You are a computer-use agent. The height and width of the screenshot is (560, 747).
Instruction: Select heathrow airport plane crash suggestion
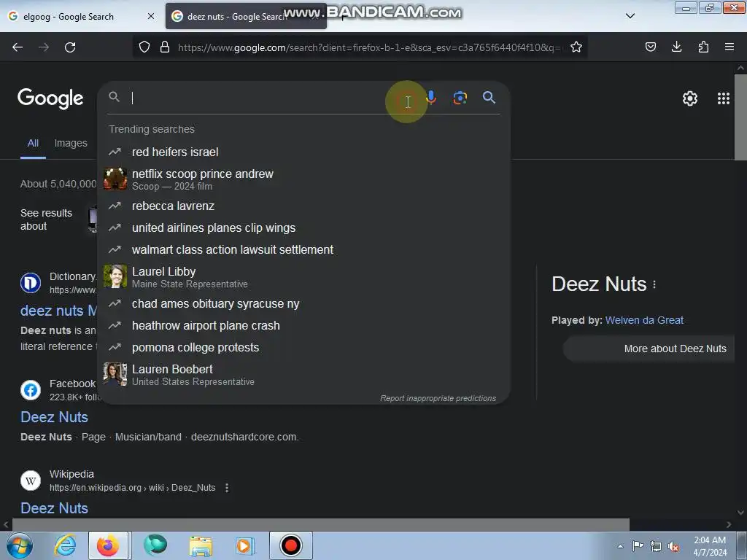tap(304, 326)
